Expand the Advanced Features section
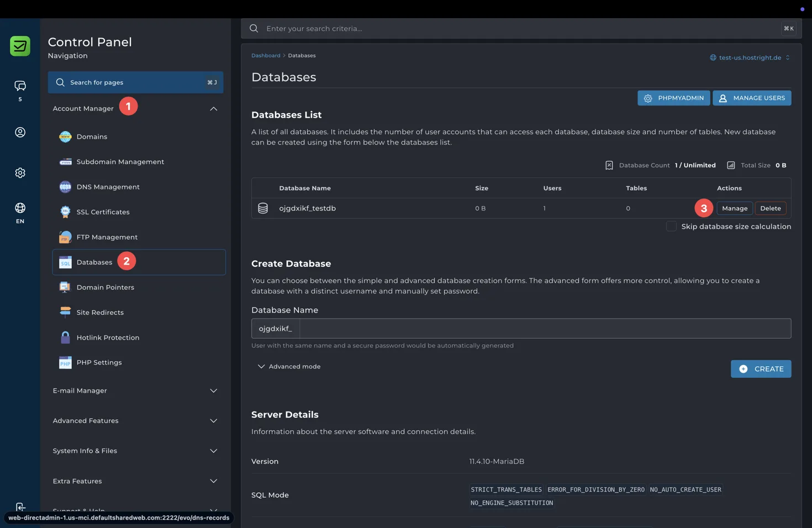812x528 pixels. 213,421
